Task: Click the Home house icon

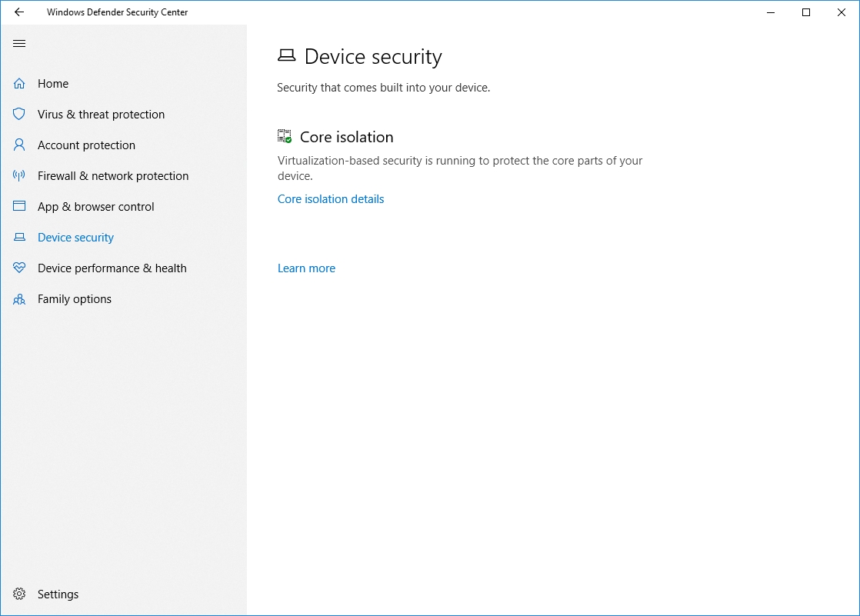Action: (19, 84)
